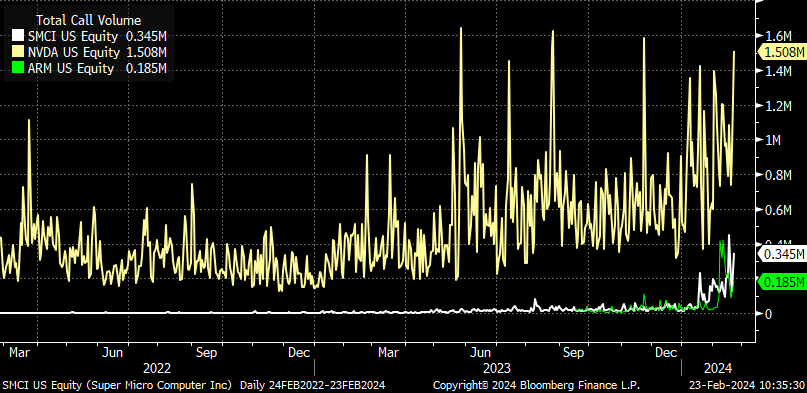Click the 1.2M y-axis label

(778, 106)
